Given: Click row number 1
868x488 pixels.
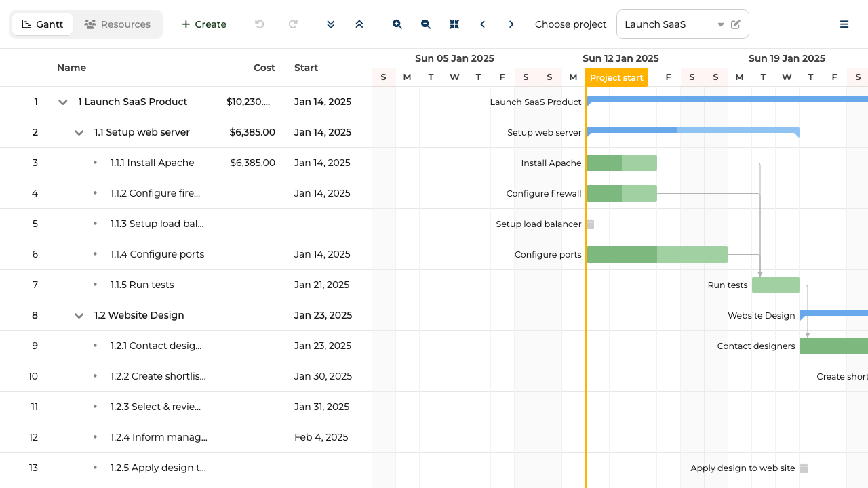Looking at the screenshot, I should (36, 102).
